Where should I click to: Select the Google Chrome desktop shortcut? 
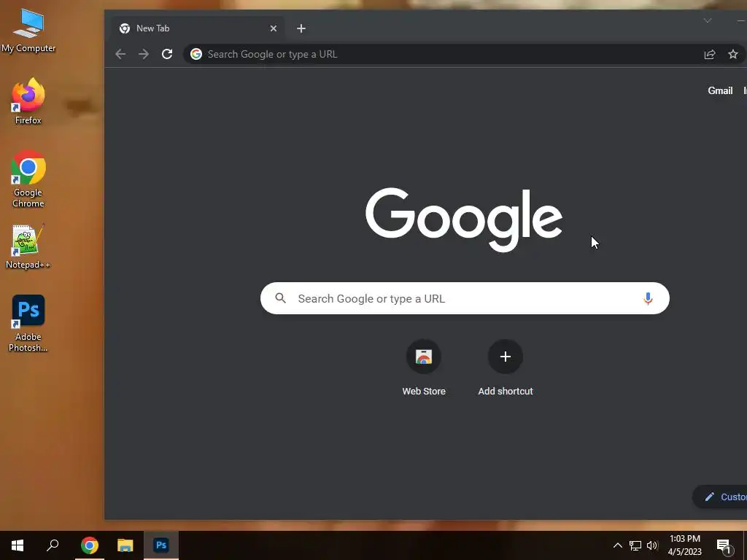pos(28,179)
